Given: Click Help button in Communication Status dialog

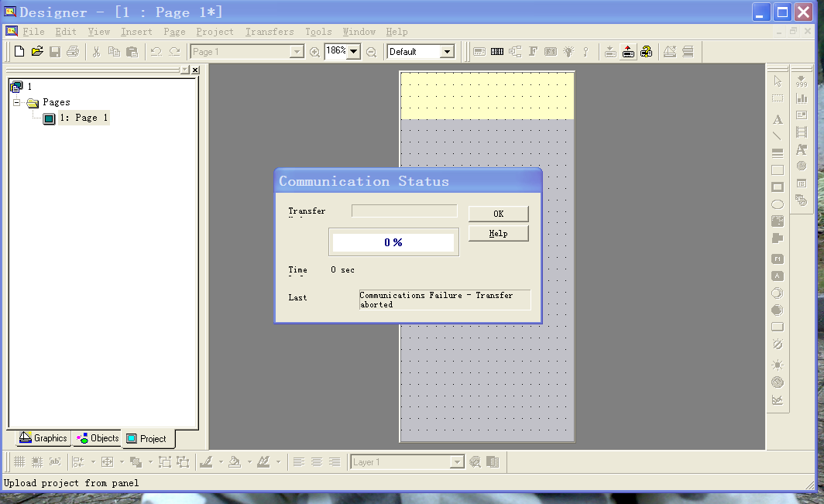Looking at the screenshot, I should tap(498, 233).
